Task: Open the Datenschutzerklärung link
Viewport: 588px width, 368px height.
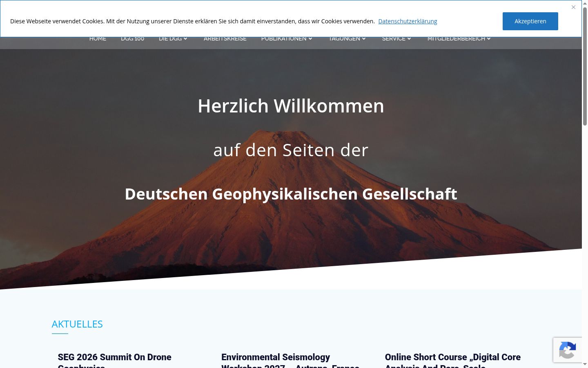Action: click(x=408, y=21)
